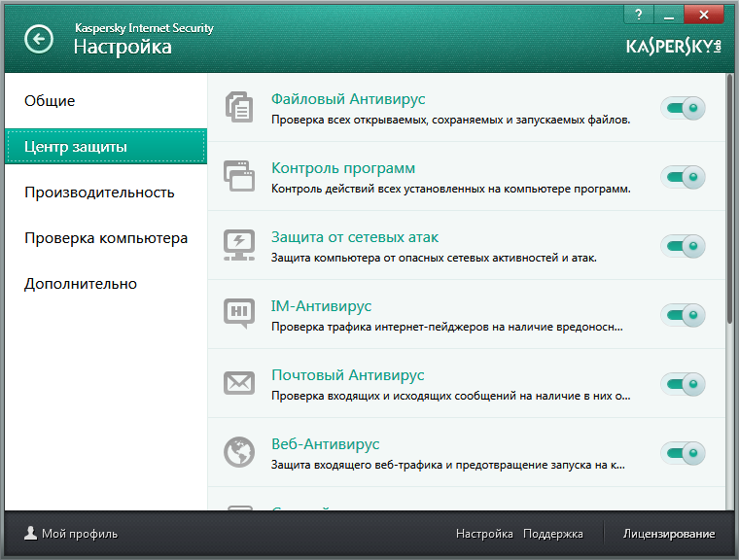Click 'Защита входящего веб-трафика' description

(447, 465)
